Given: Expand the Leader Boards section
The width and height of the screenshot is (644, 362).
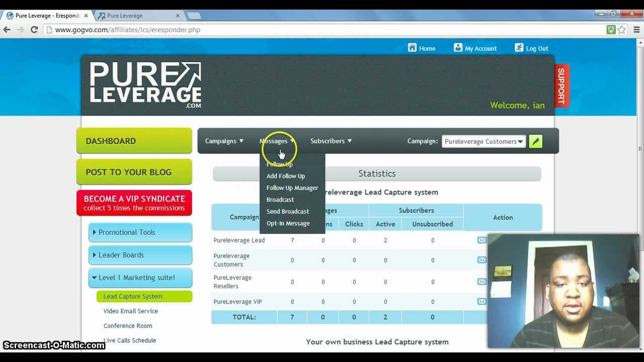Looking at the screenshot, I should point(140,255).
